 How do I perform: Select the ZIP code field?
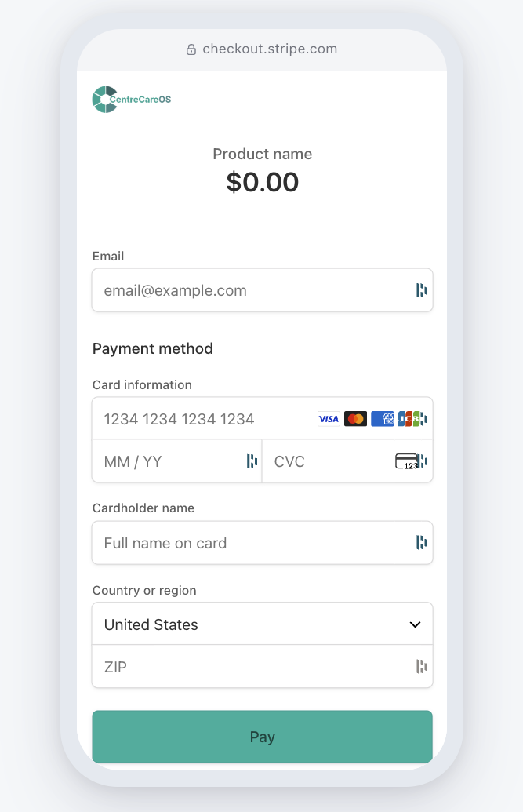pyautogui.click(x=235, y=667)
